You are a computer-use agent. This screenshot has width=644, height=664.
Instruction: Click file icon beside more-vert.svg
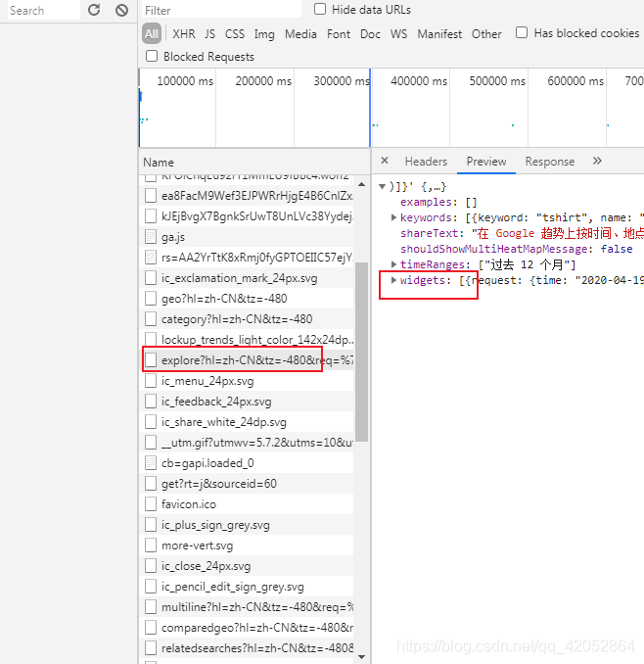click(151, 545)
